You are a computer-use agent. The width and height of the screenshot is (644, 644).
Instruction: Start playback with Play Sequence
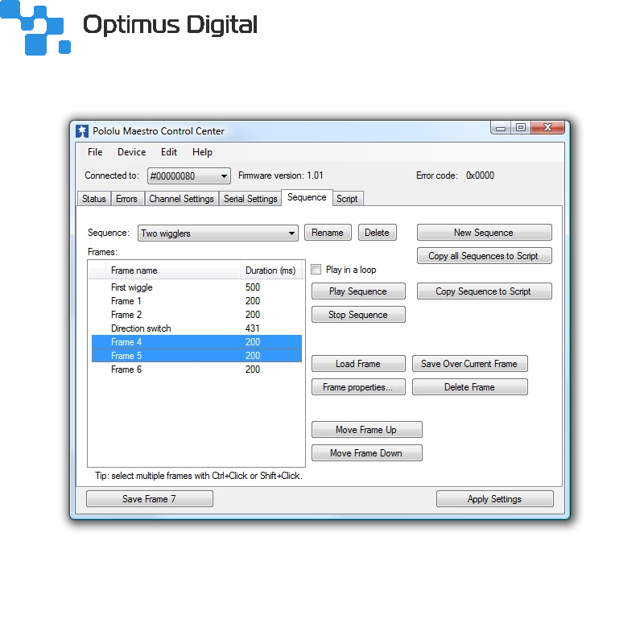(x=358, y=291)
